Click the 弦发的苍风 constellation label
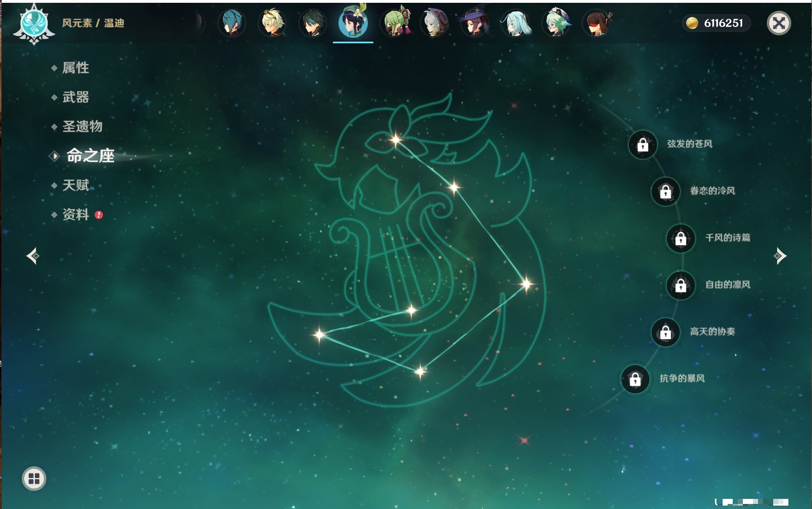Screen dimensions: 812x509 tap(690, 144)
